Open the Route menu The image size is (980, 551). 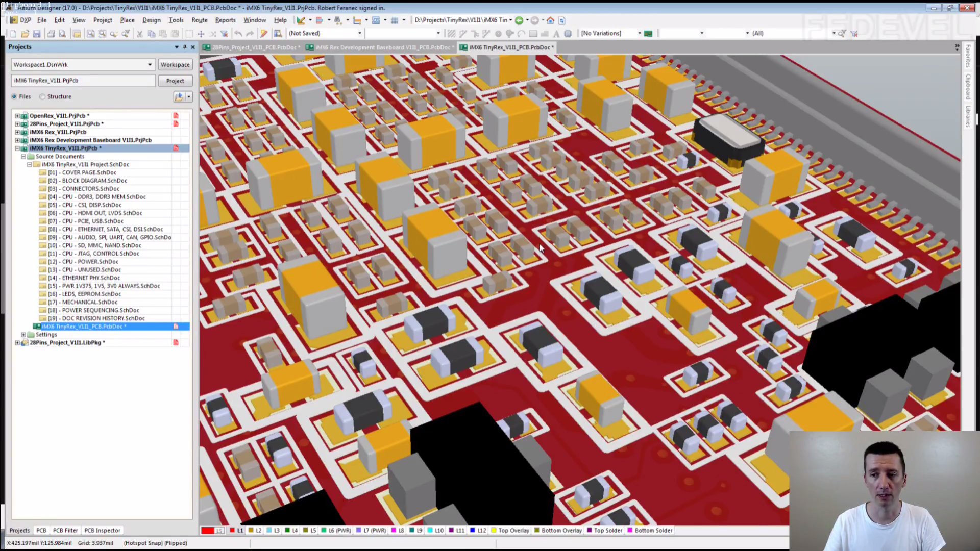pos(199,20)
